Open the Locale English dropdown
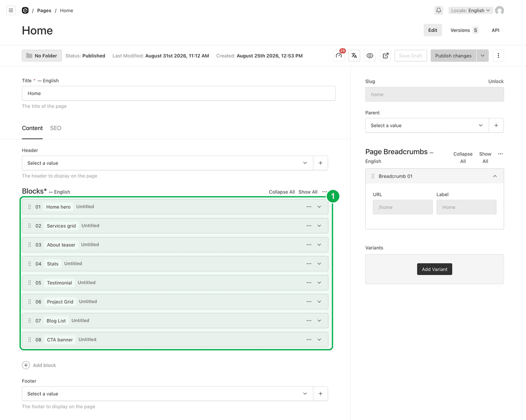The image size is (526, 420). (x=470, y=10)
